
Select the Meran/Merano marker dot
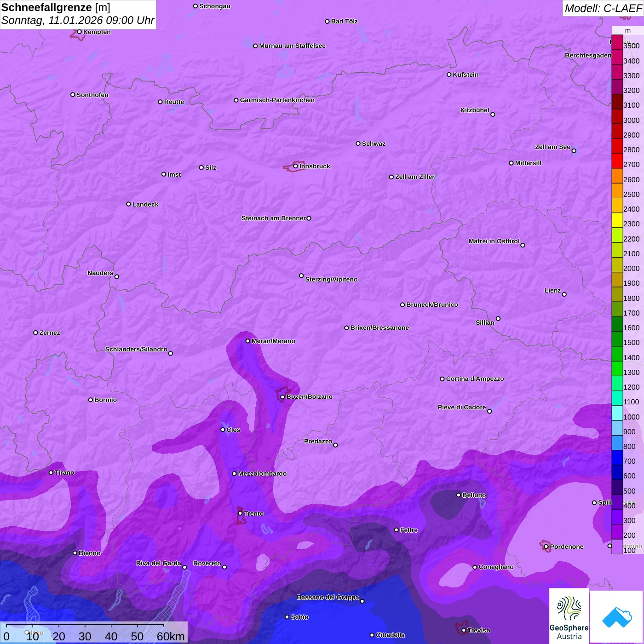pos(247,341)
